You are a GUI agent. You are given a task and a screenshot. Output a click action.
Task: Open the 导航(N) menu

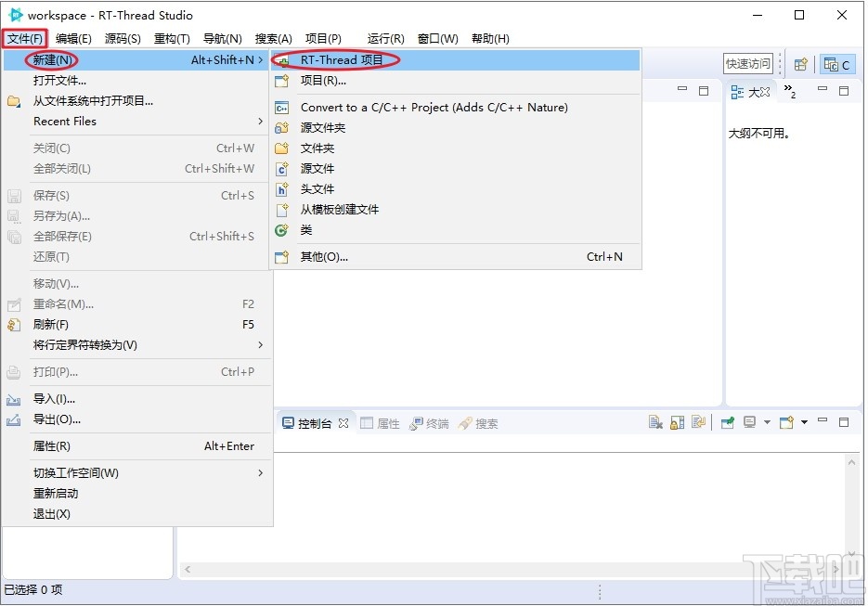tap(222, 39)
